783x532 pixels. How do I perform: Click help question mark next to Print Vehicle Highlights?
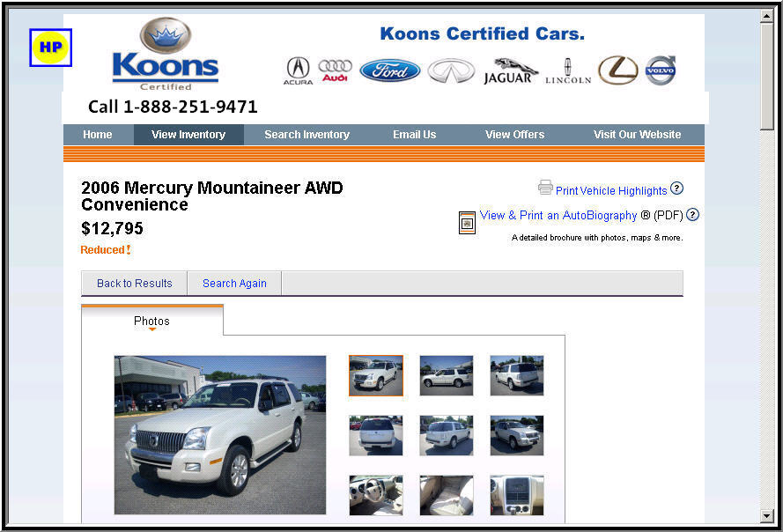(x=676, y=188)
